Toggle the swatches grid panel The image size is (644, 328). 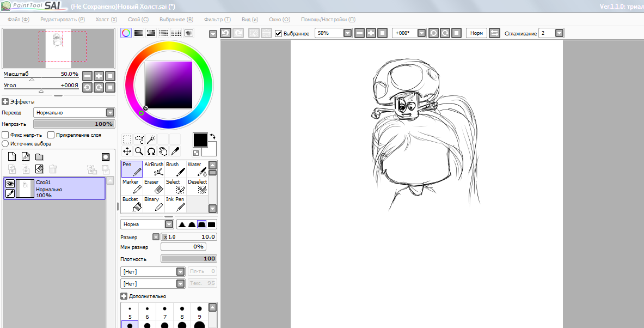click(x=176, y=33)
